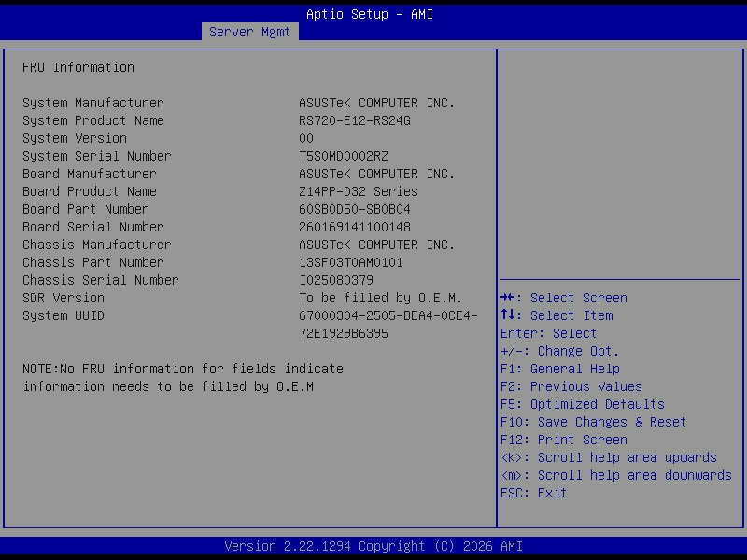This screenshot has height=560, width=747.
Task: Select part number 60SB0D50-SB0B04
Action: 355,209
